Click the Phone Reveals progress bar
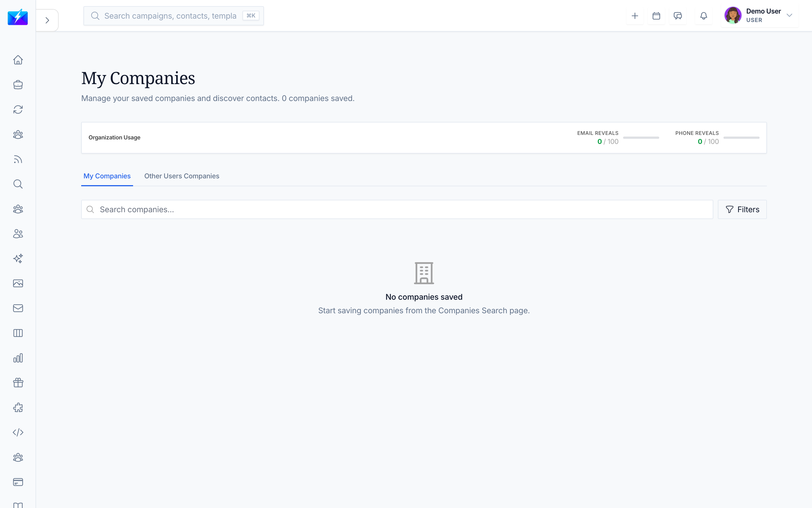This screenshot has width=812, height=508. click(741, 138)
